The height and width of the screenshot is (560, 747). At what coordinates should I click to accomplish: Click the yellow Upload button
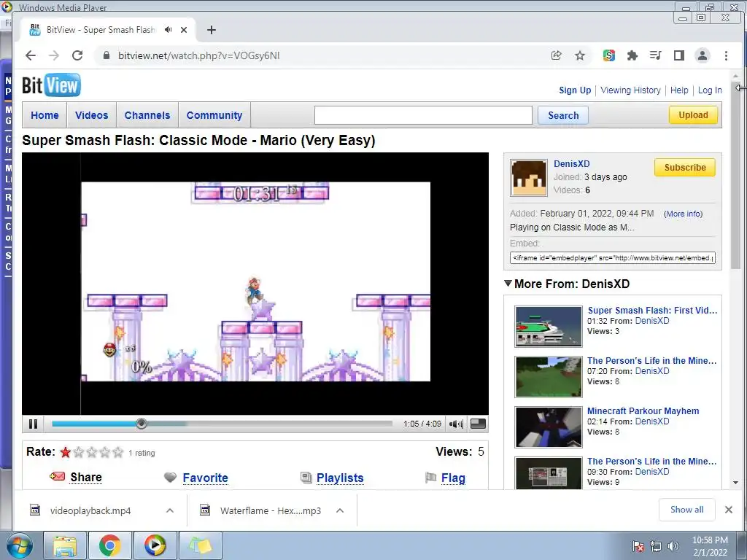pyautogui.click(x=693, y=114)
